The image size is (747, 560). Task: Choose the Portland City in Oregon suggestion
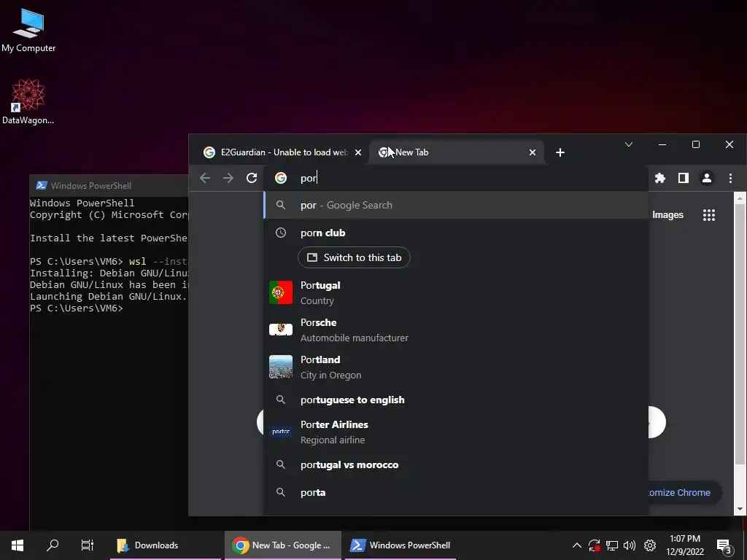coord(456,367)
